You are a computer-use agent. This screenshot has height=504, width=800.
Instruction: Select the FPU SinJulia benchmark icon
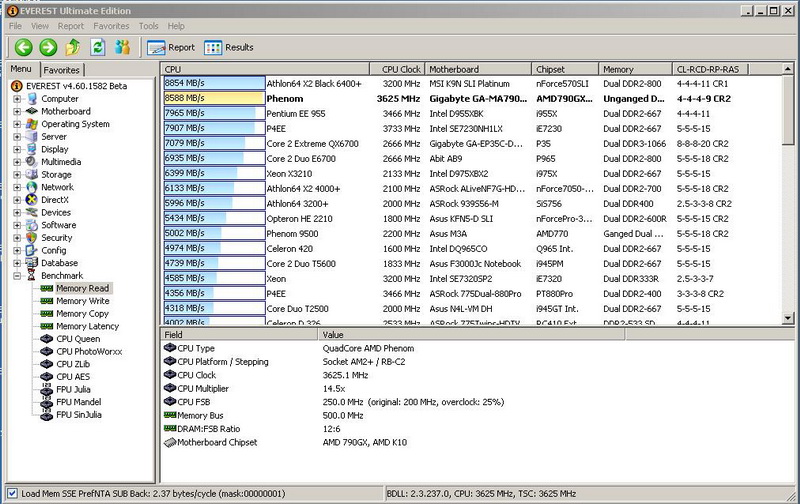pos(46,415)
